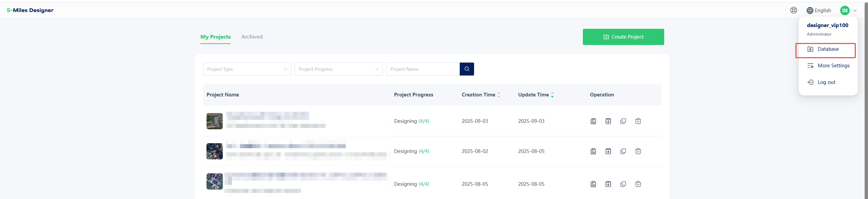
Task: Click update date 2025-09-03 cell
Action: (x=531, y=121)
